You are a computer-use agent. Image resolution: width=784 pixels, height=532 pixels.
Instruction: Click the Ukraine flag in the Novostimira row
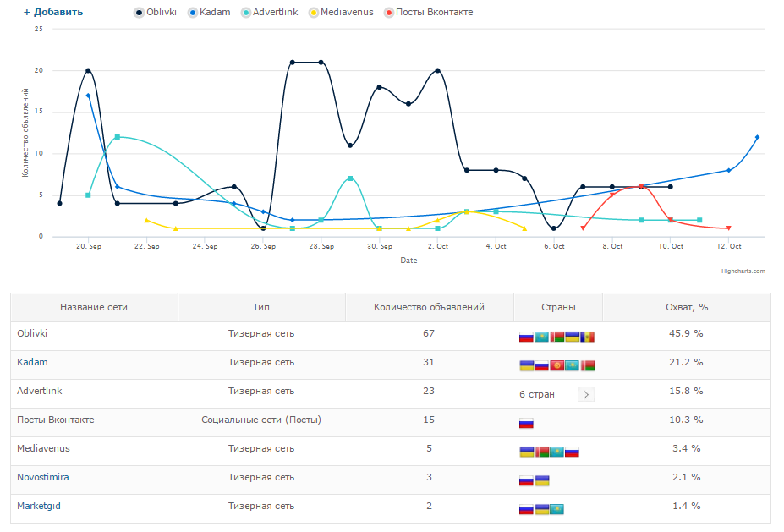coord(541,481)
